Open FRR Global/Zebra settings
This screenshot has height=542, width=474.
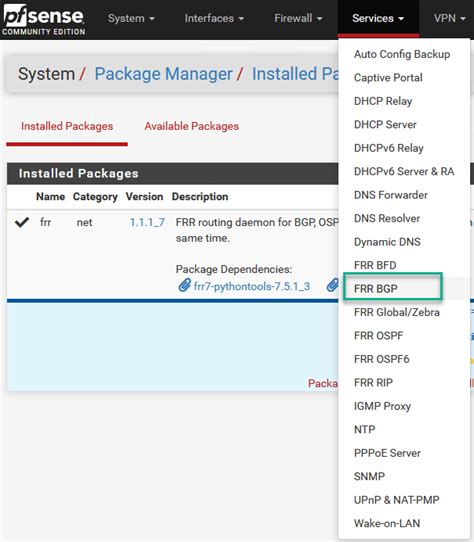click(397, 312)
